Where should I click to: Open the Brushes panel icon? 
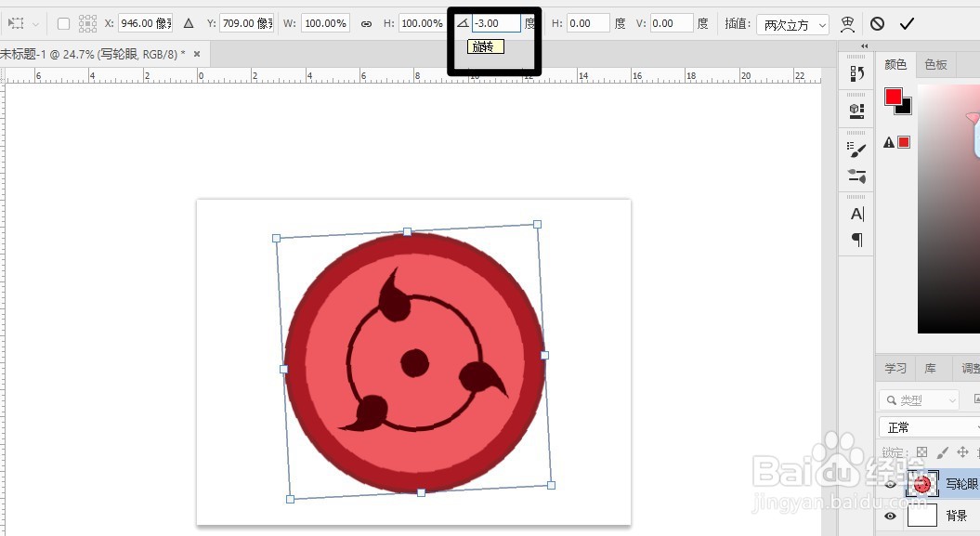(856, 176)
